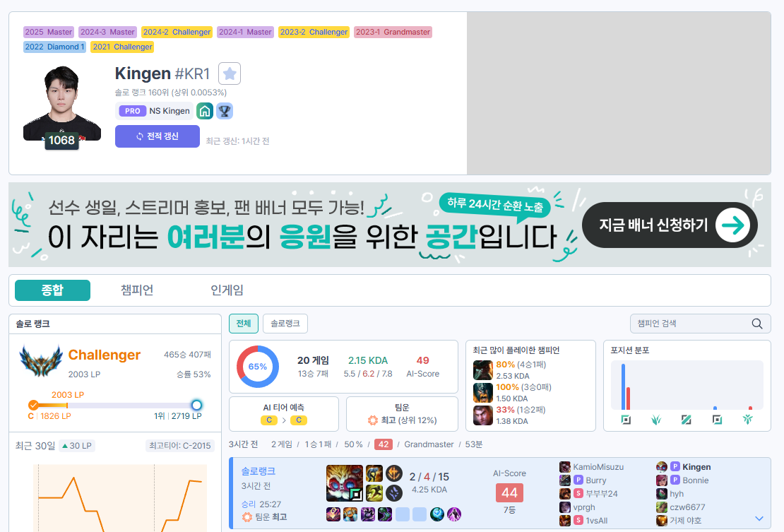Click the trophy badge icon

click(x=225, y=111)
